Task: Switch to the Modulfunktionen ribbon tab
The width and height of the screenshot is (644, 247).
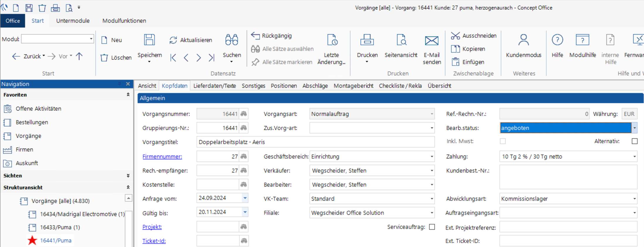Action: pyautogui.click(x=124, y=21)
